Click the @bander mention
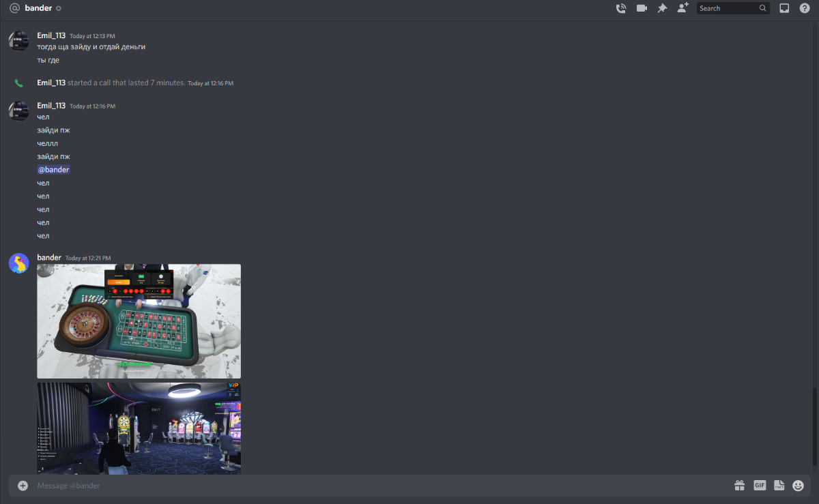The width and height of the screenshot is (819, 504). point(54,170)
